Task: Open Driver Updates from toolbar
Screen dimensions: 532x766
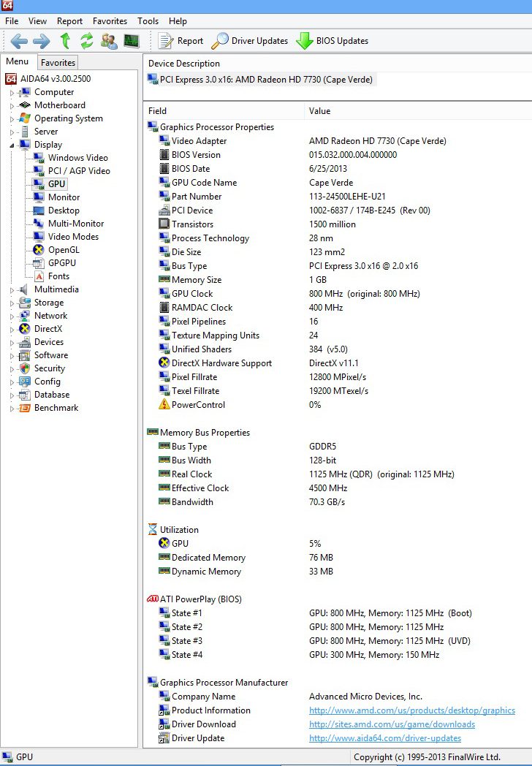Action: (250, 41)
